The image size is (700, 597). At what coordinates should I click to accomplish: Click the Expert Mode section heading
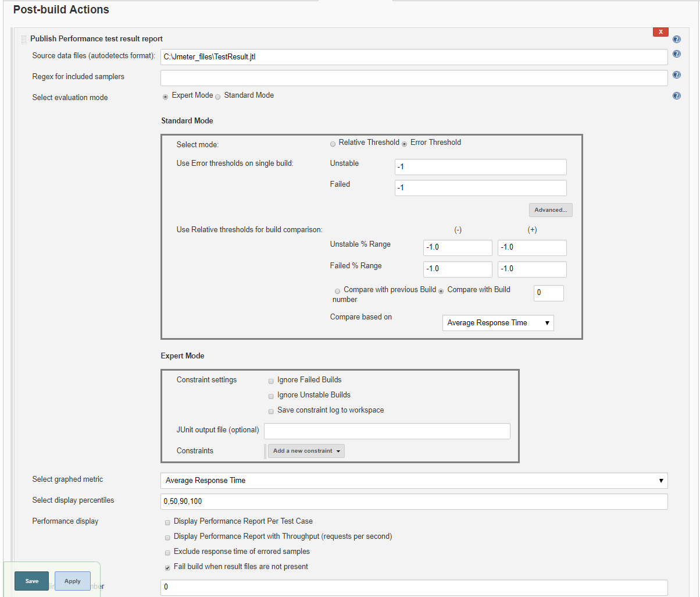point(183,356)
